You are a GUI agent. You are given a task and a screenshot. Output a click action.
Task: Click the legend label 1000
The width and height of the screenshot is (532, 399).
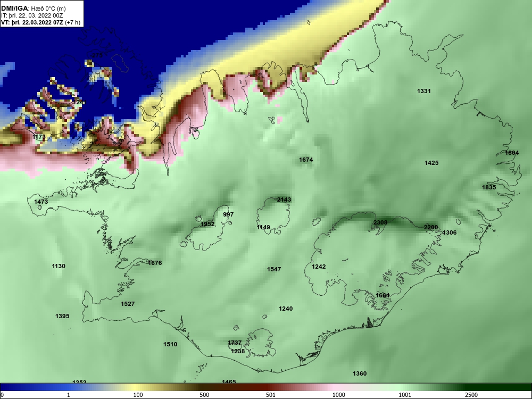click(338, 395)
